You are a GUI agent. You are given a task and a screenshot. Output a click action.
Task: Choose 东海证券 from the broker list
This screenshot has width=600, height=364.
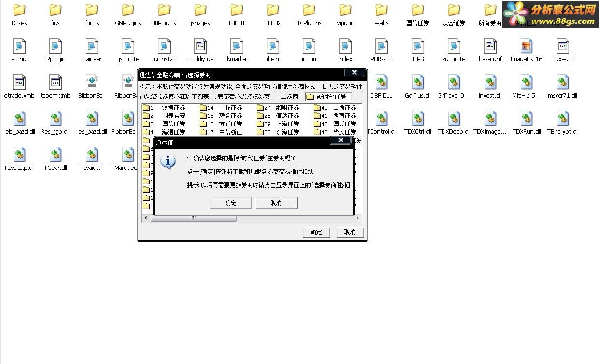coord(287,132)
